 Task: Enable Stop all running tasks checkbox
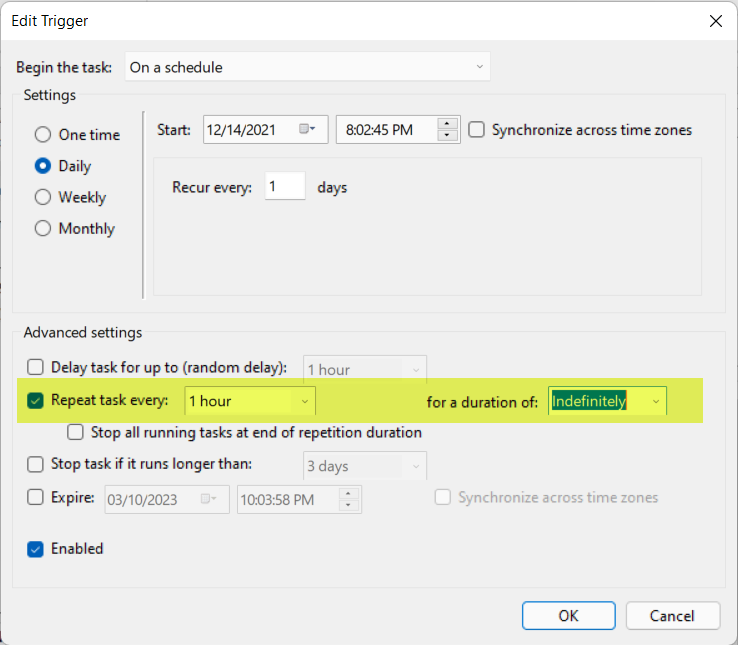[x=75, y=433]
